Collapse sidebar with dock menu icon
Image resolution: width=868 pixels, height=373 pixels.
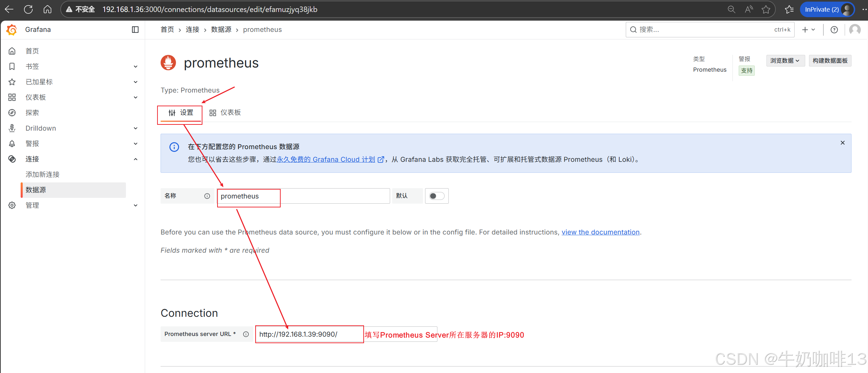[135, 30]
